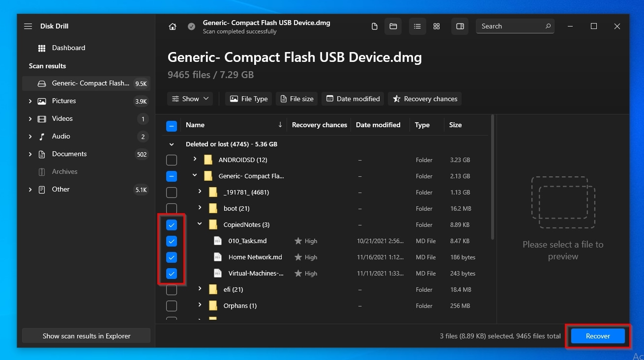Image resolution: width=644 pixels, height=360 pixels.
Task: Collapse Deleted or lost group
Action: pyautogui.click(x=172, y=144)
